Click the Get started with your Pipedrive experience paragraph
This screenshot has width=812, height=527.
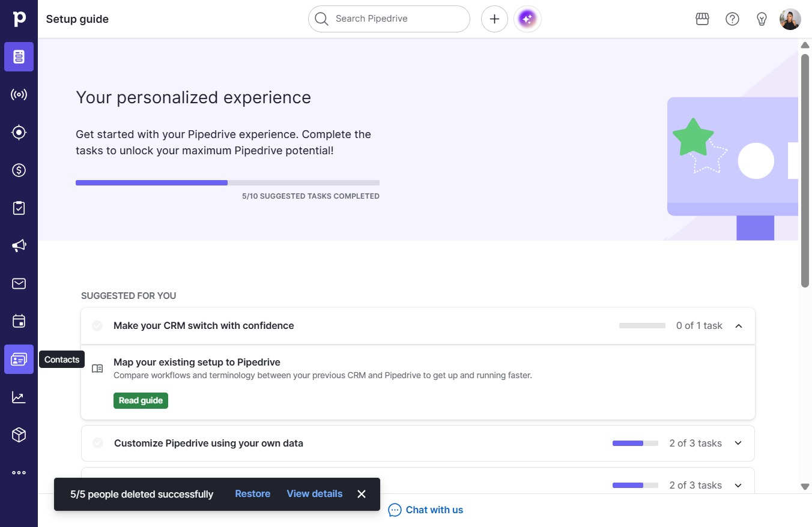pos(223,142)
